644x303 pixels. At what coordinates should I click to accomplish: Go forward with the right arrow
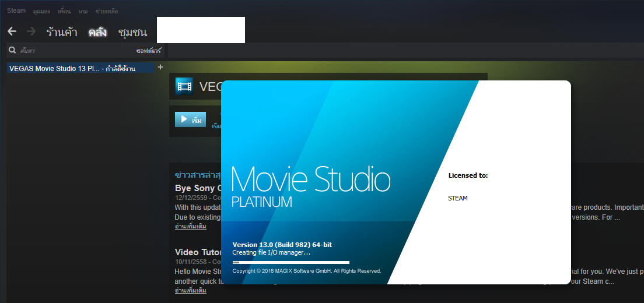tap(32, 31)
